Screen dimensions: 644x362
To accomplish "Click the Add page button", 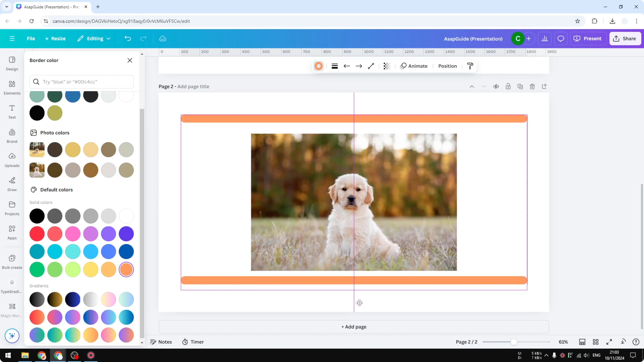I will click(353, 327).
